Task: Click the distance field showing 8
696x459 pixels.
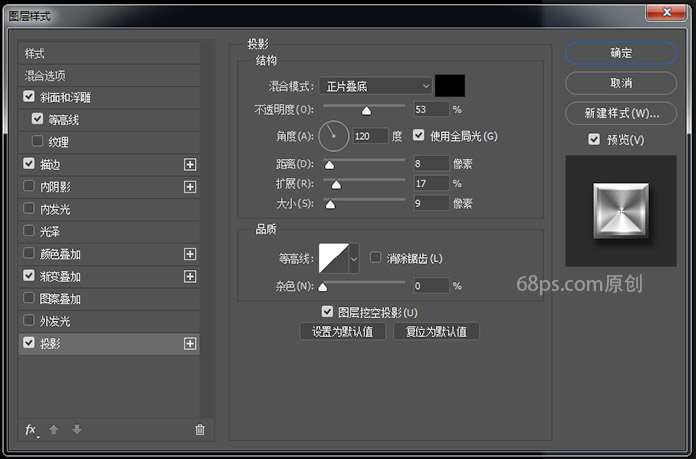Action: click(431, 163)
